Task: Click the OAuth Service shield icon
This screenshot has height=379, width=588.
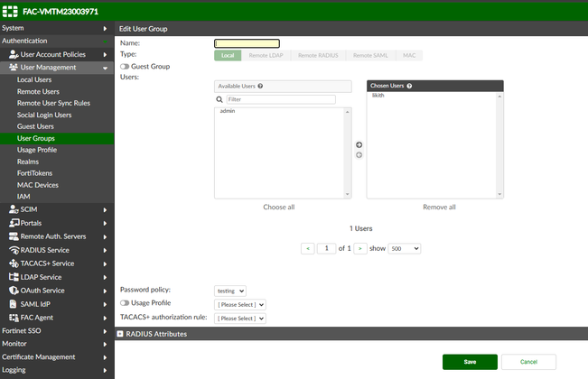Action: click(x=14, y=291)
